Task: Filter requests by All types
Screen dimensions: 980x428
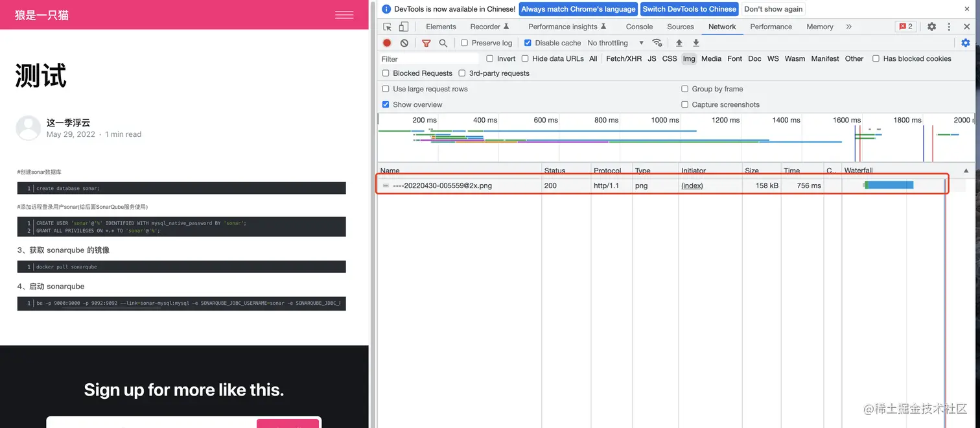Action: pyautogui.click(x=593, y=58)
